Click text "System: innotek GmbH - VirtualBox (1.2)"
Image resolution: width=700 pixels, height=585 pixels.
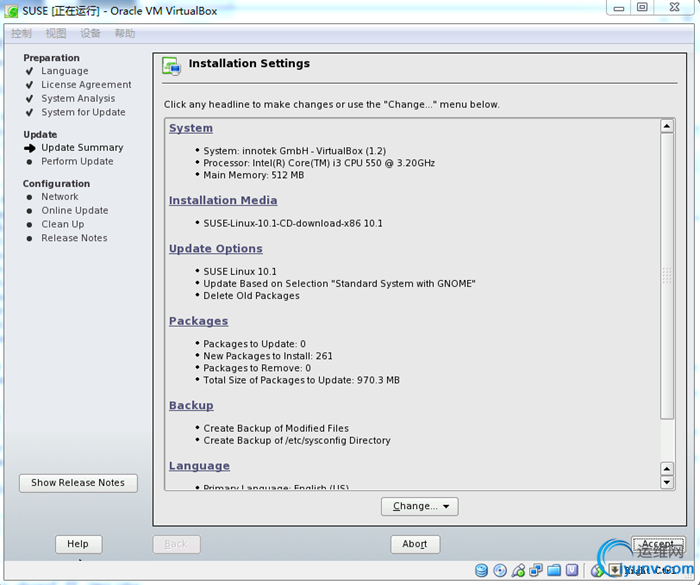click(x=295, y=151)
